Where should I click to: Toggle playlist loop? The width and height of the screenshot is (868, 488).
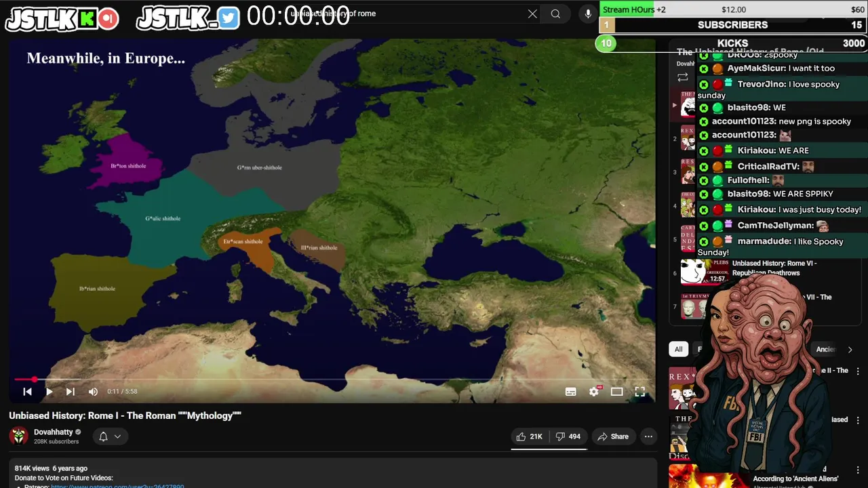click(x=682, y=77)
